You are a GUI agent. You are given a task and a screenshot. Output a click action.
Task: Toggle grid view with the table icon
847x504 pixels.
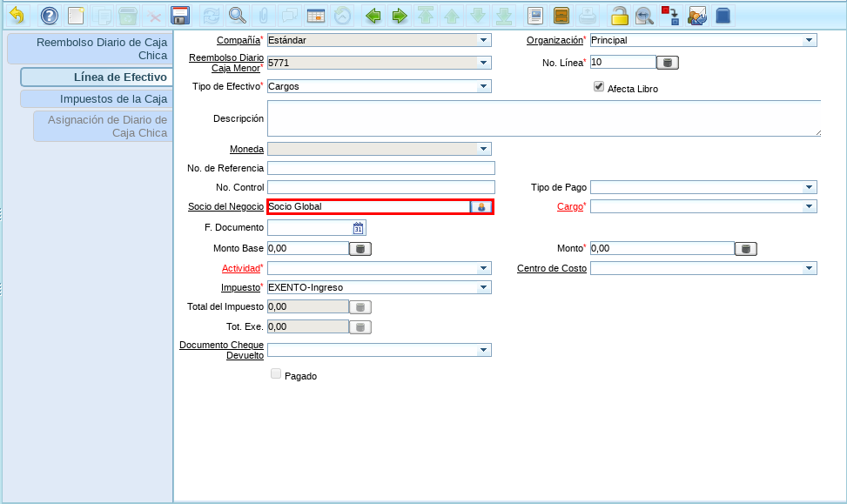point(315,16)
